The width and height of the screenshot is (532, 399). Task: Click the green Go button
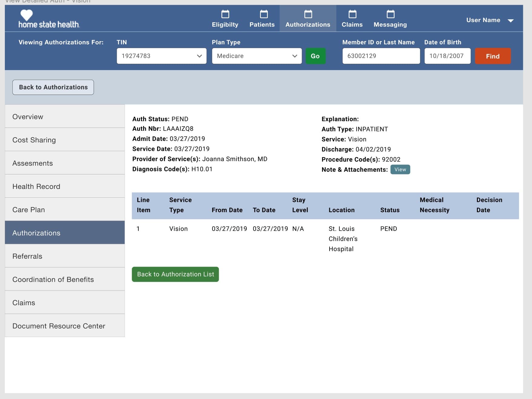click(x=315, y=56)
